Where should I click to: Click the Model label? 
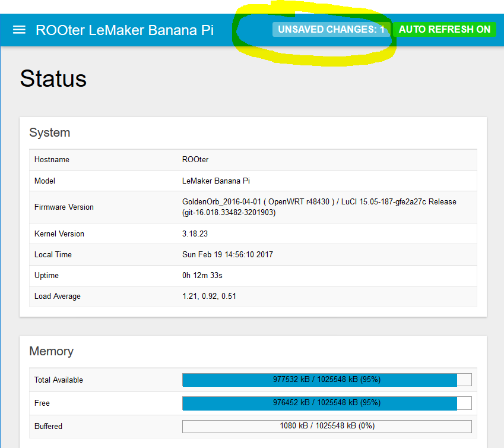[45, 181]
